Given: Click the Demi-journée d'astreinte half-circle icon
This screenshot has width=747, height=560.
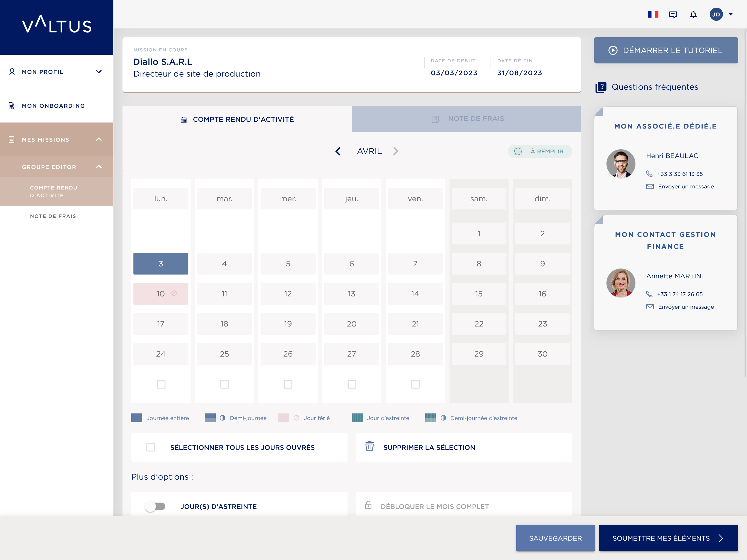Looking at the screenshot, I should tap(443, 418).
